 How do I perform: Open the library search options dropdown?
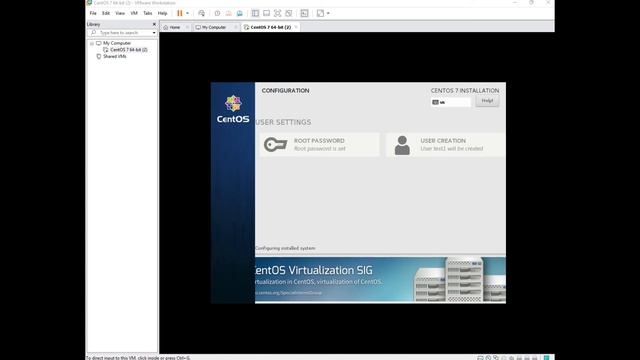[154, 33]
